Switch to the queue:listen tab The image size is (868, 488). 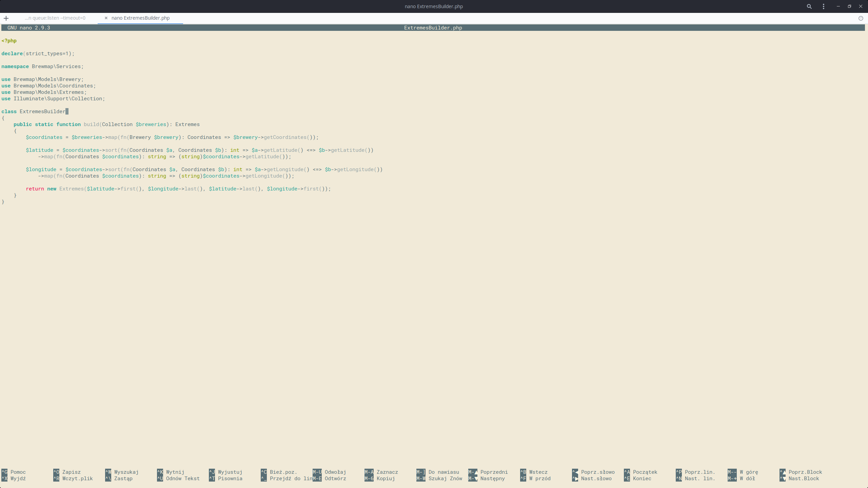55,18
